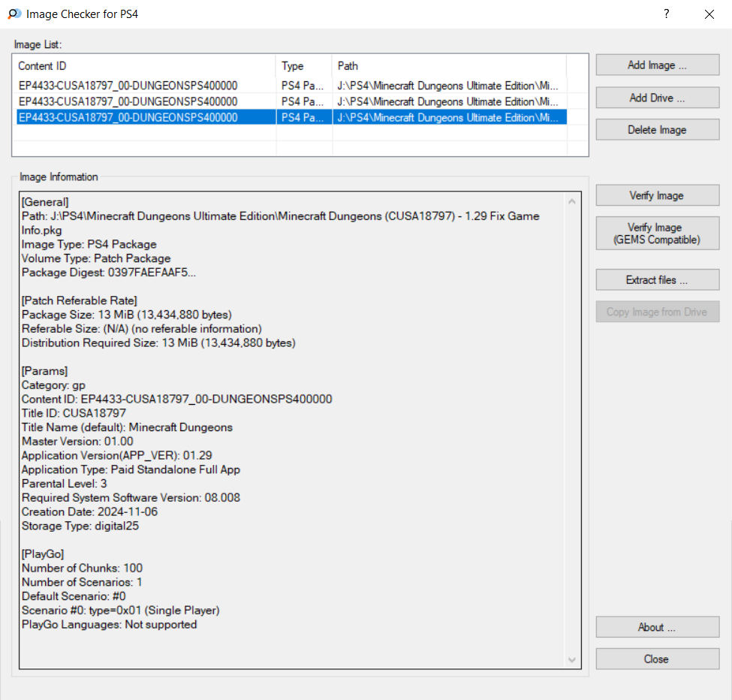Select the second image row's Content ID

[x=128, y=101]
